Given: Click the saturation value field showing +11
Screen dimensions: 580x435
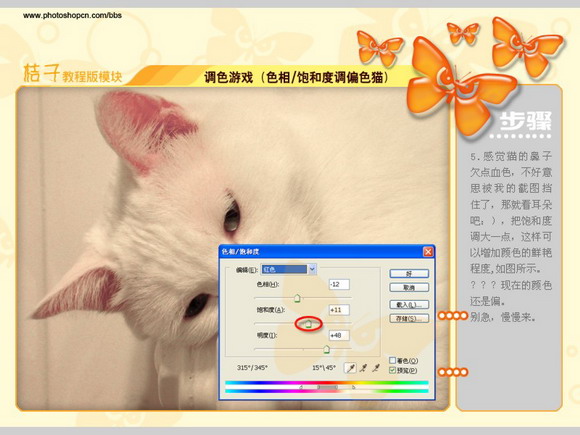Looking at the screenshot, I should point(339,310).
